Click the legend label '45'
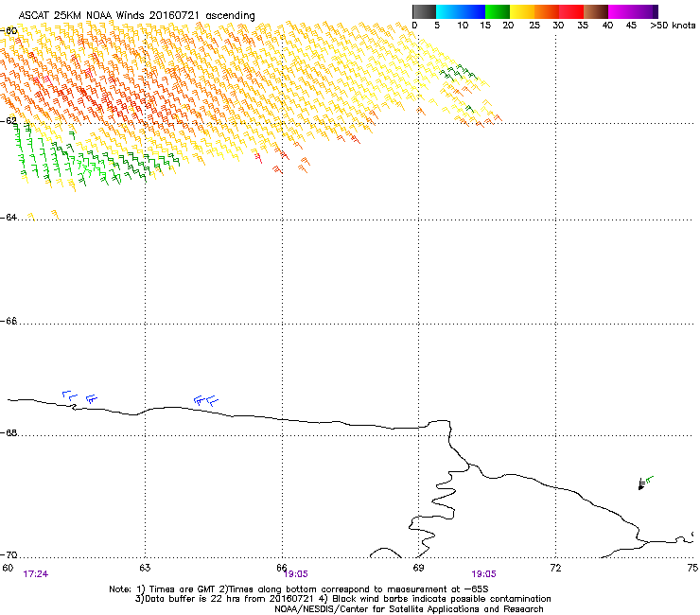700x615 pixels. [631, 25]
